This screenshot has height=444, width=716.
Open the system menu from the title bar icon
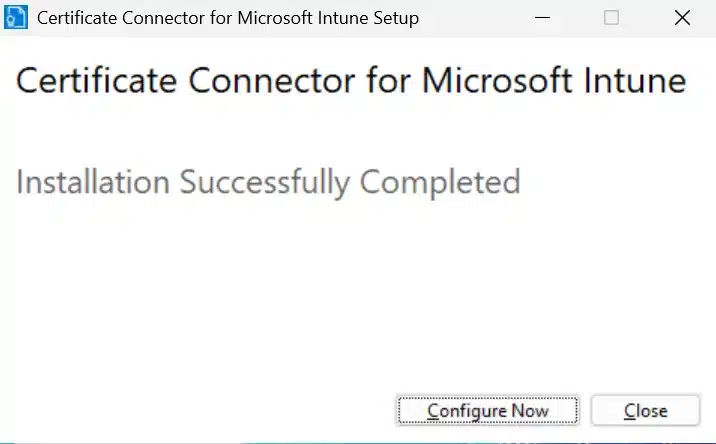(17, 18)
